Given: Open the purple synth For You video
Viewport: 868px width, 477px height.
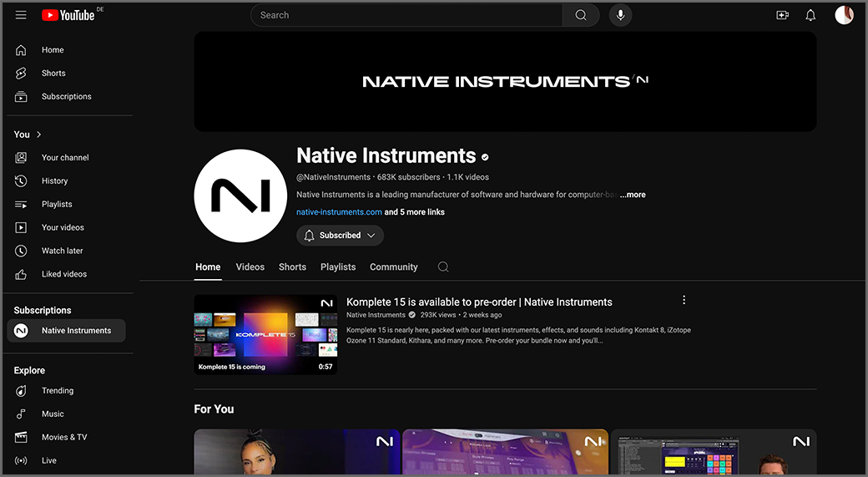Looking at the screenshot, I should (505, 451).
